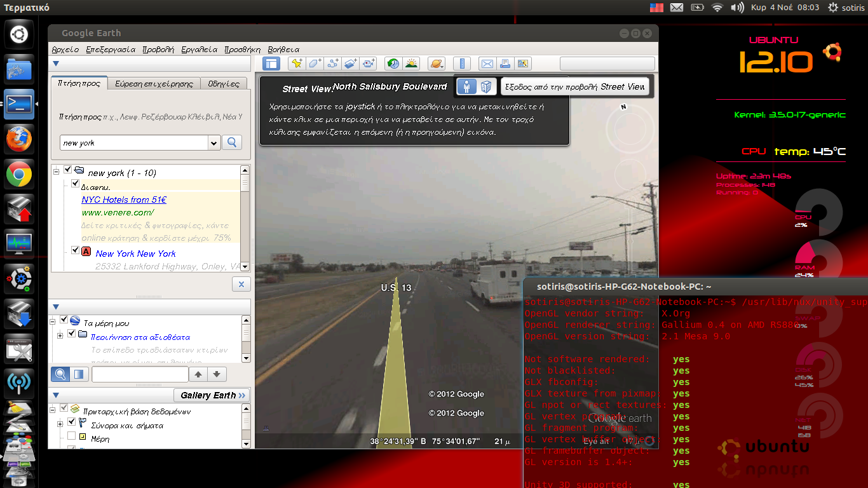Switch to the 'Οδηγίες' tab
Screen dimensions: 868x488
tap(223, 83)
